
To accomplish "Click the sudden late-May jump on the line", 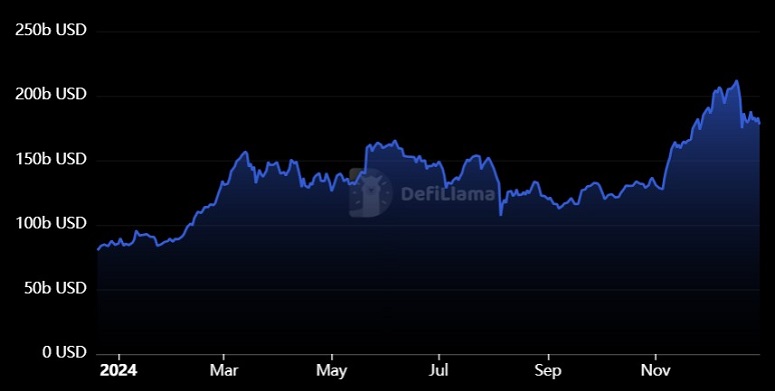I will pyautogui.click(x=366, y=158).
